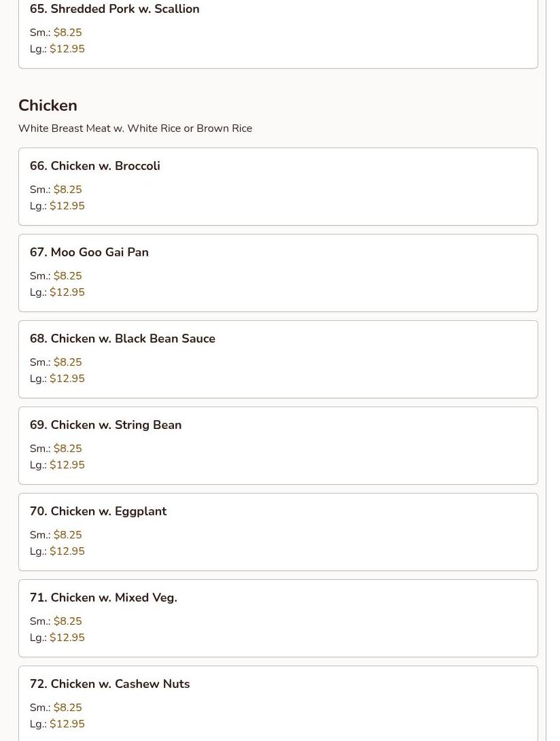Open the Chicken w. Eggplant card

pyautogui.click(x=278, y=532)
